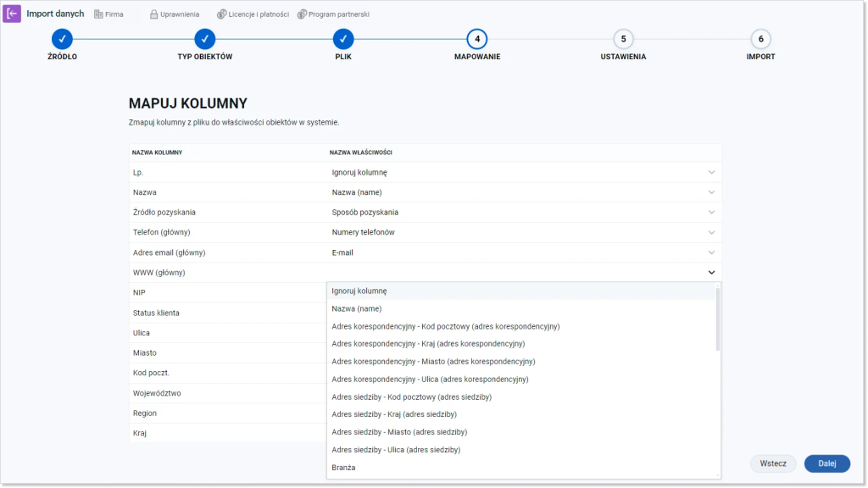The image size is (868, 488).
Task: Choose Adres korespondencyjny - Kraj option
Action: [521, 344]
